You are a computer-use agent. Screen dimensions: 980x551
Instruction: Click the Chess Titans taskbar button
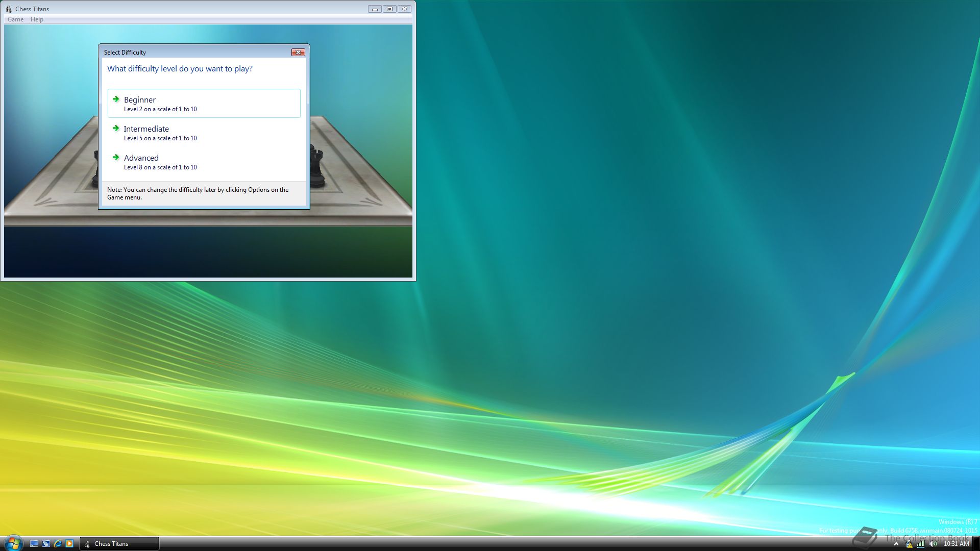(119, 543)
